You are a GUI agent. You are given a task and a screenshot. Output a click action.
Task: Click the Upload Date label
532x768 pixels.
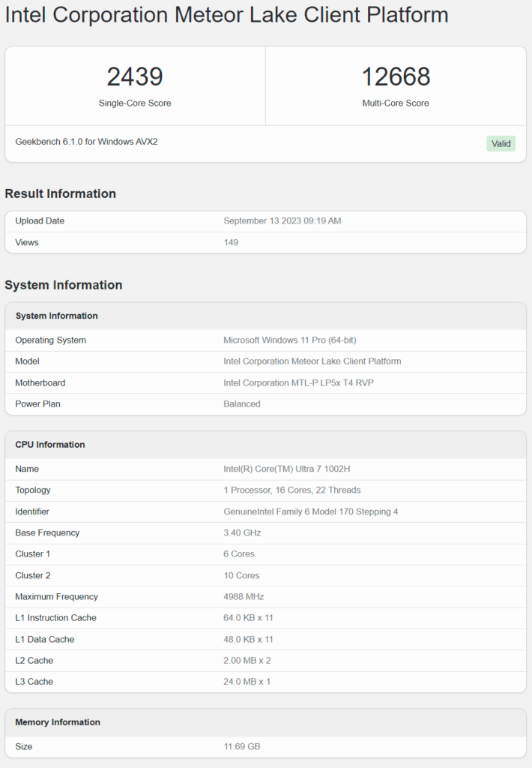pyautogui.click(x=40, y=221)
